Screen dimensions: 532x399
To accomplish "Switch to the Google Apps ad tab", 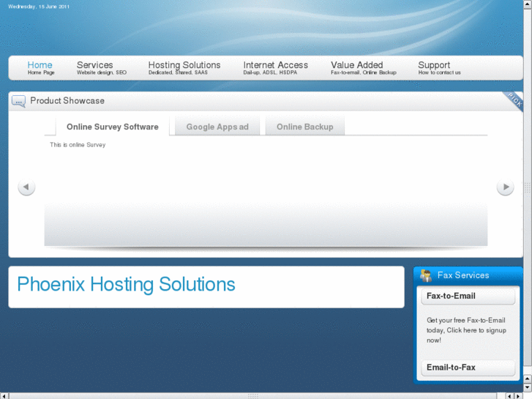I will [217, 127].
